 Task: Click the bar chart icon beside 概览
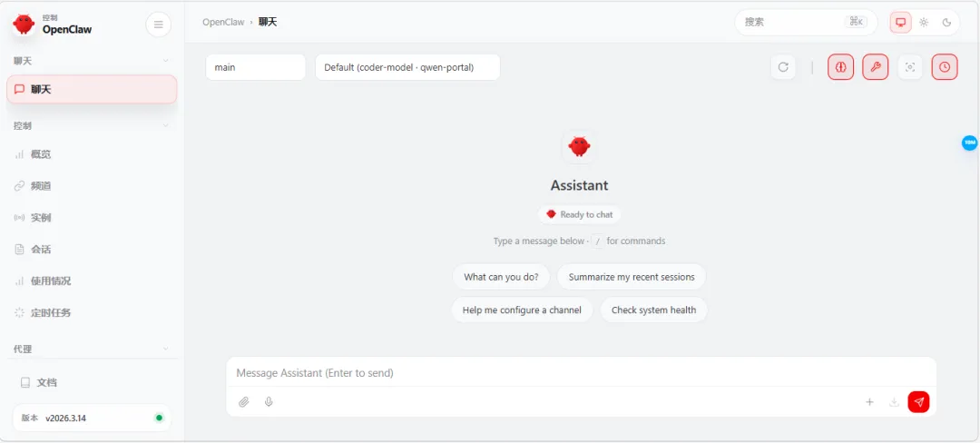(x=19, y=154)
